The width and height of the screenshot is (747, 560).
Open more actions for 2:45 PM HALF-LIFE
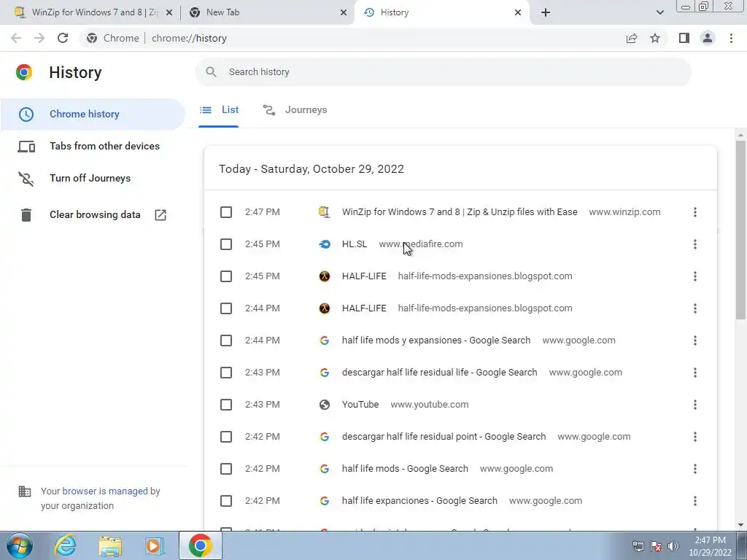(695, 276)
